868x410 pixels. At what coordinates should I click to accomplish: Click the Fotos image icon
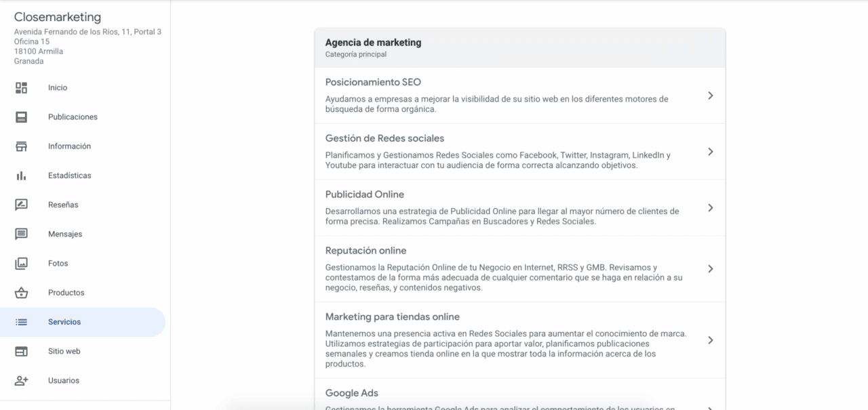click(x=20, y=263)
